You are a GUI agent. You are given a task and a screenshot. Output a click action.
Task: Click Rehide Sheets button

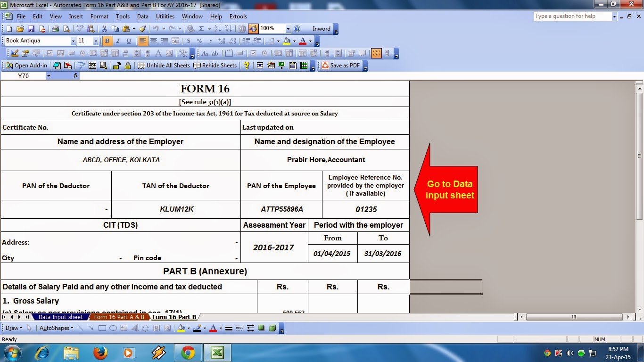[x=215, y=66]
